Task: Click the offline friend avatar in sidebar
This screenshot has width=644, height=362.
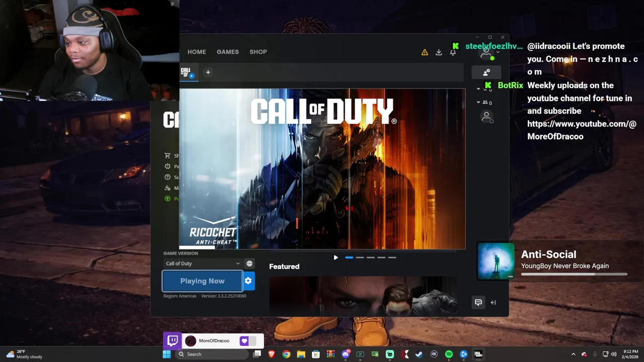Action: (x=487, y=117)
